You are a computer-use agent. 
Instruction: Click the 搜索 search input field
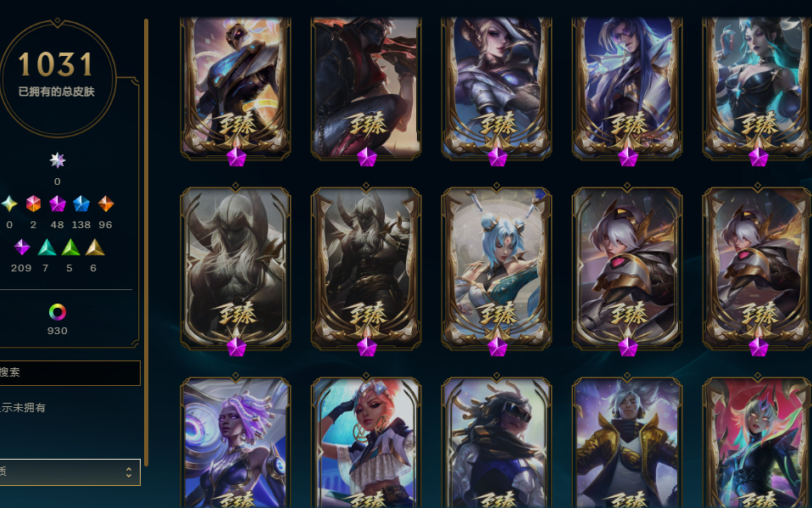[70, 372]
